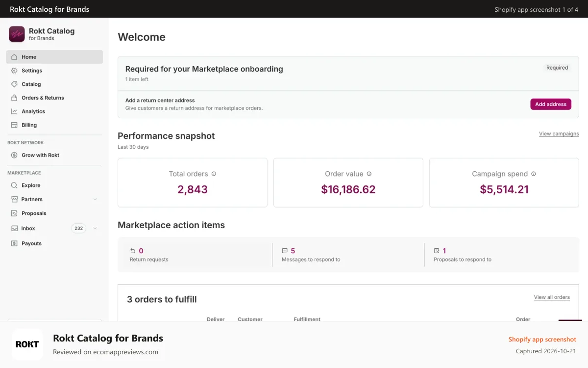Click info icon beside Total orders
The height and width of the screenshot is (368, 588).
(x=214, y=174)
